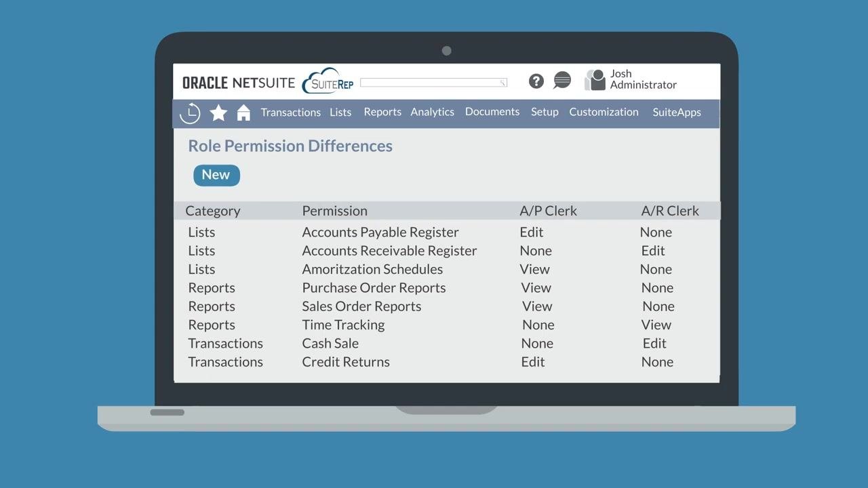Viewport: 868px width, 488px height.
Task: Open the Reports menu
Action: pyautogui.click(x=382, y=112)
